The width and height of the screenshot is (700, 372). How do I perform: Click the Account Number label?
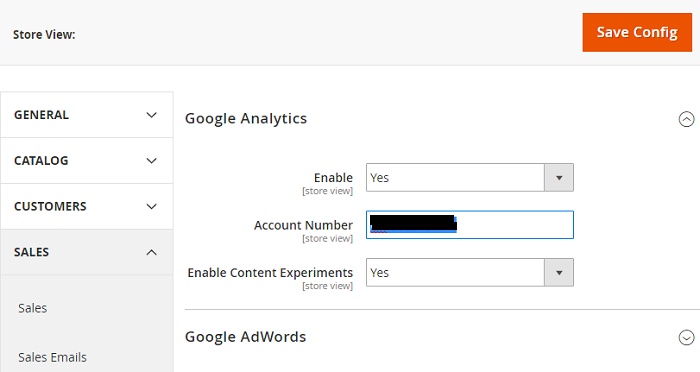[x=304, y=225]
